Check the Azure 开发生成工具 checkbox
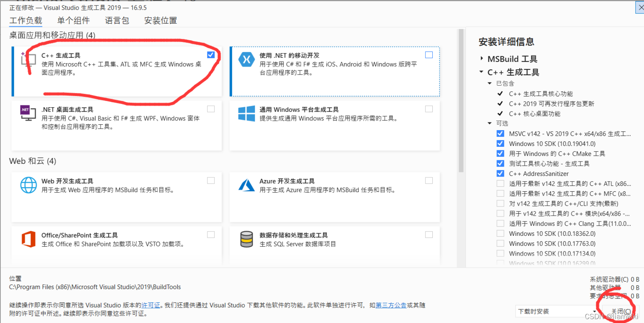The image size is (644, 323). pyautogui.click(x=429, y=180)
